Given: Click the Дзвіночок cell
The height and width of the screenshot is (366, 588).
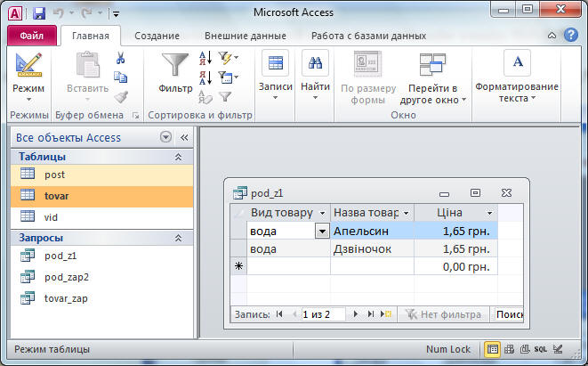Looking at the screenshot, I should coord(372,248).
